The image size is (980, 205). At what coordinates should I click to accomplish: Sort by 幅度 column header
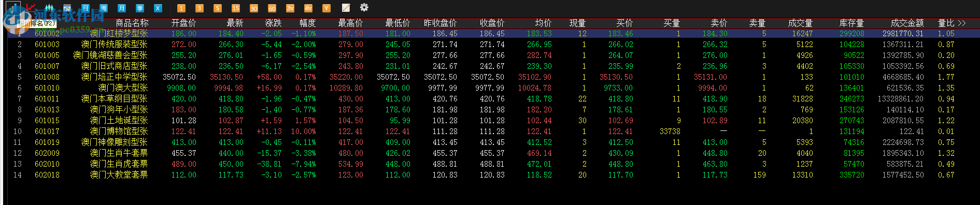pos(307,23)
